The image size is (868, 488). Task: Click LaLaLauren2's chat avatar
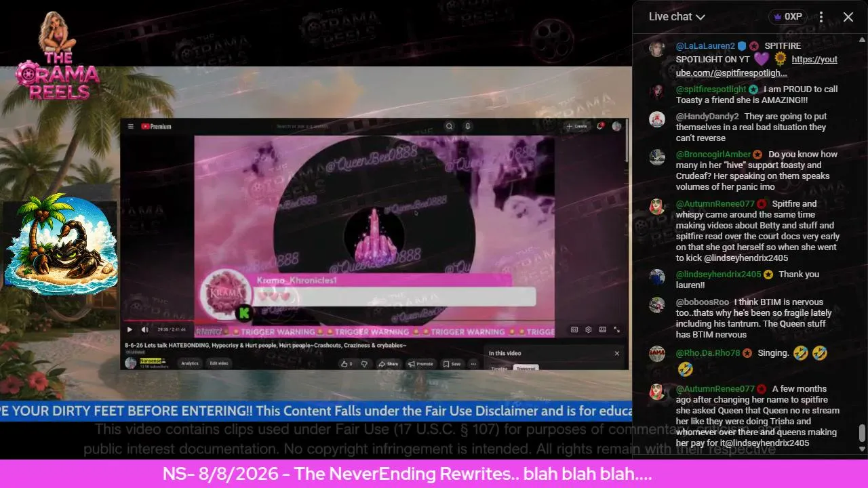click(x=657, y=49)
